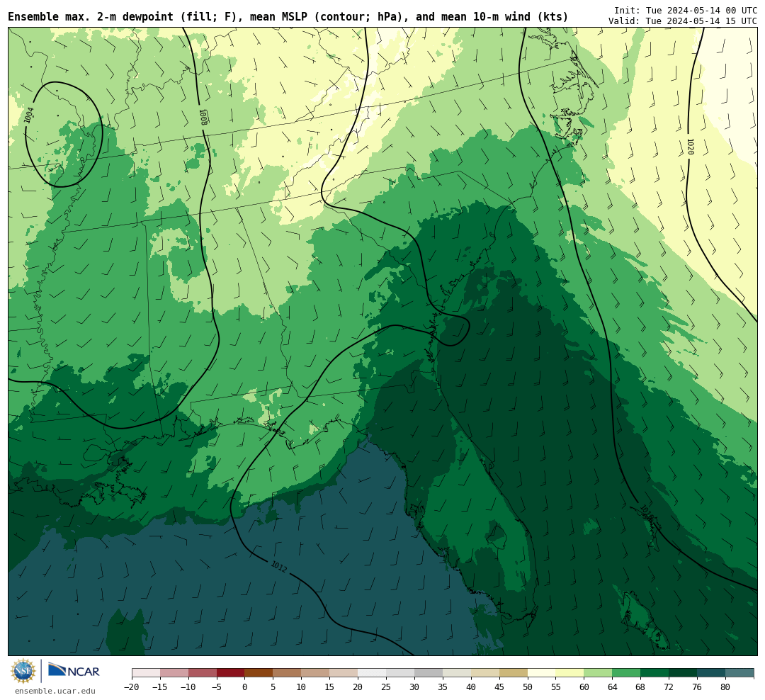
Task: Pick the colorbar swatch between 10 and 15
Action: point(316,673)
